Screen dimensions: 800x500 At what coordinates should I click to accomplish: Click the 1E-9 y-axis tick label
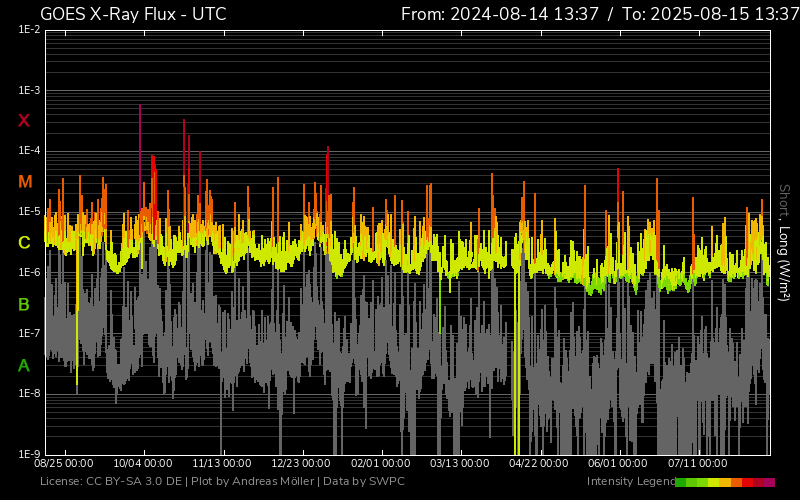pos(29,454)
